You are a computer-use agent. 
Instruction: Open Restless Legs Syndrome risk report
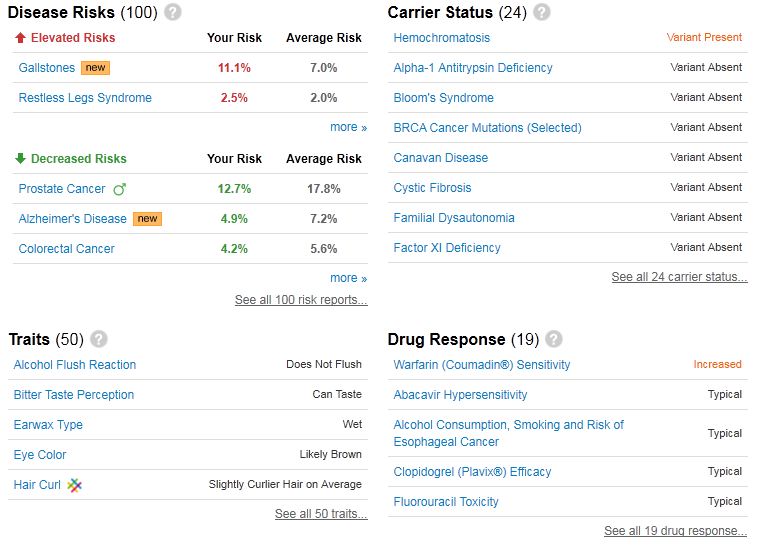coord(85,98)
